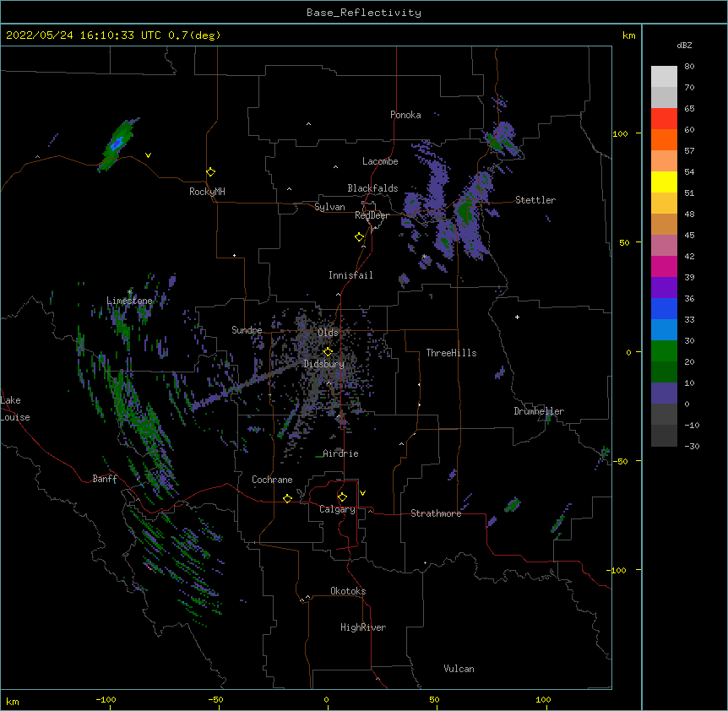Click the 80 value on dBZ scale
This screenshot has width=728, height=711.
click(689, 67)
